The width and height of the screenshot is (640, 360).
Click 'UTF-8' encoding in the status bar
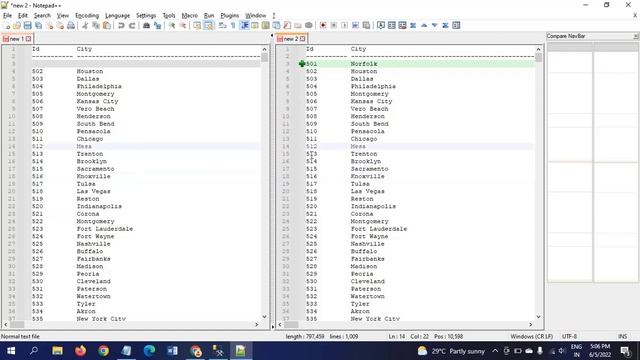coord(569,337)
